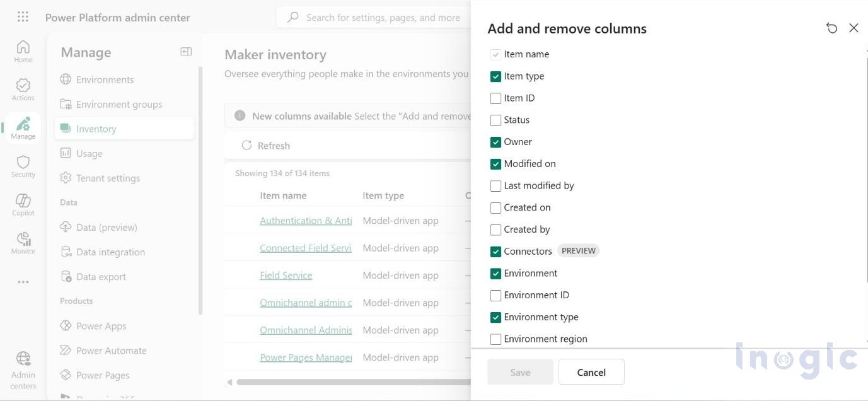The image size is (868, 401).
Task: Sort by Item name column header
Action: tap(283, 195)
